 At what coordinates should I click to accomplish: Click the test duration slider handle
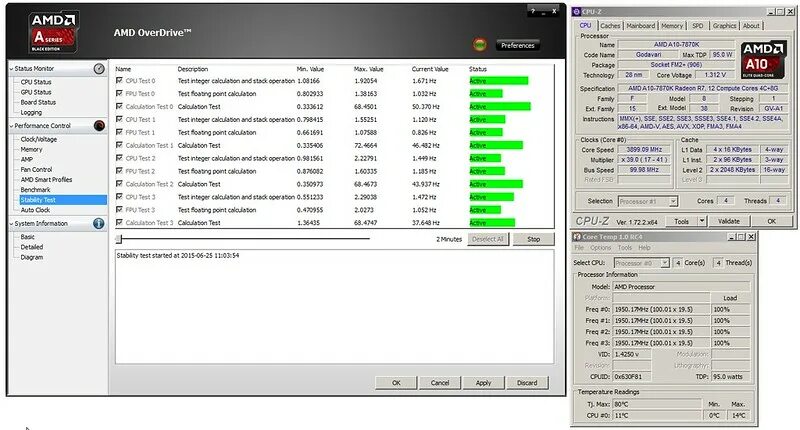[119, 239]
